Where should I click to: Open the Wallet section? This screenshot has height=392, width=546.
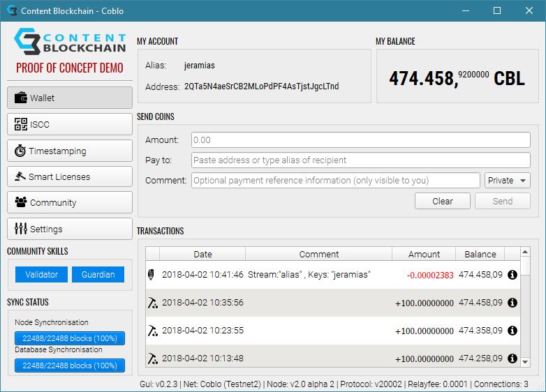[70, 98]
